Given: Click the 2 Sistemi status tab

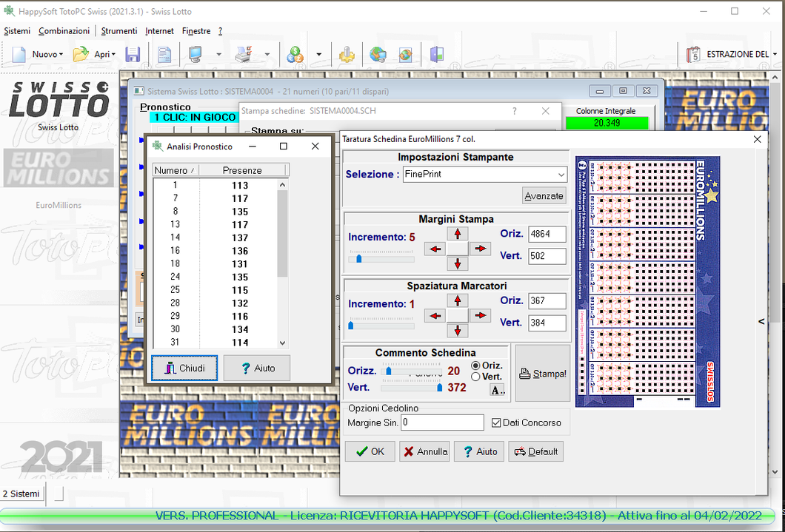Looking at the screenshot, I should [x=21, y=494].
